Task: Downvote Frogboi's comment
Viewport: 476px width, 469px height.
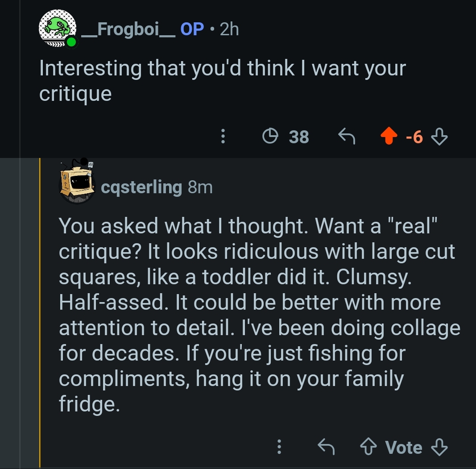Action: (440, 137)
